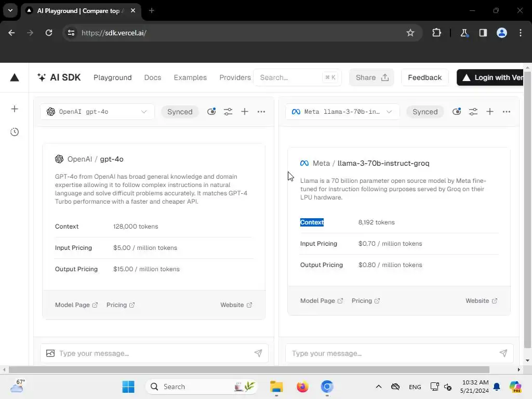Open the Docs nav item
This screenshot has width=532, height=399.
[153, 78]
